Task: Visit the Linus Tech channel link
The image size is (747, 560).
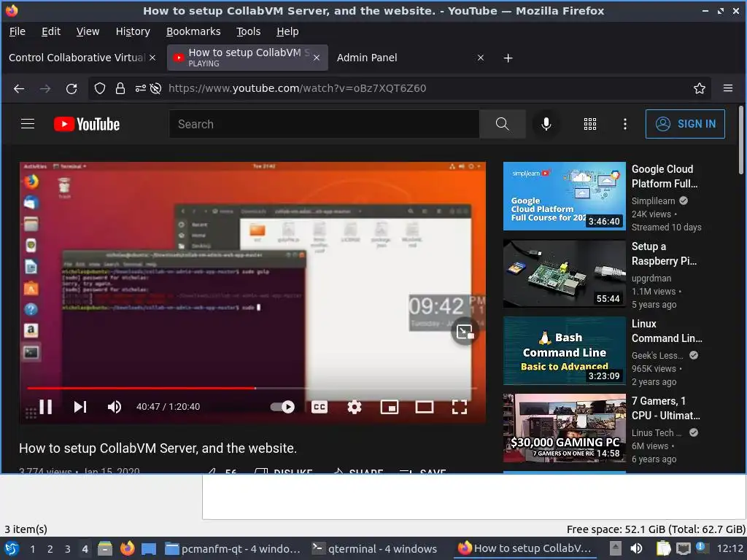Action: click(x=657, y=433)
